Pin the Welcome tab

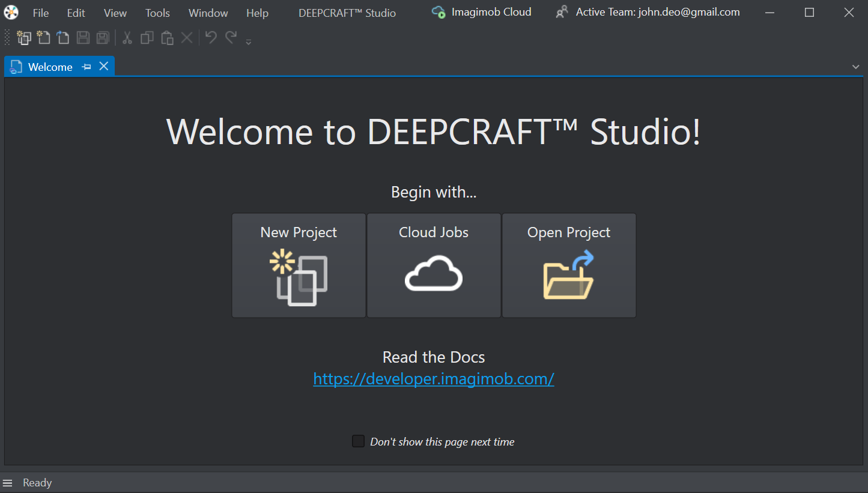pyautogui.click(x=86, y=67)
